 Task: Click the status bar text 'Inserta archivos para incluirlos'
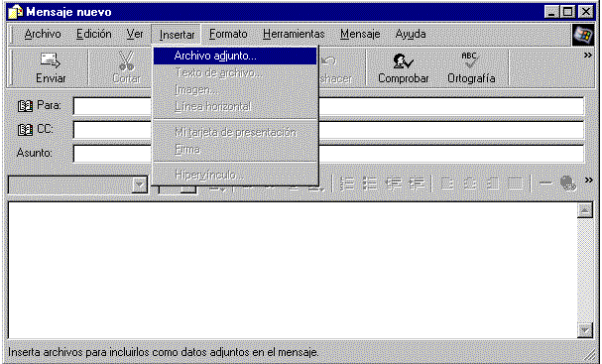(78, 352)
